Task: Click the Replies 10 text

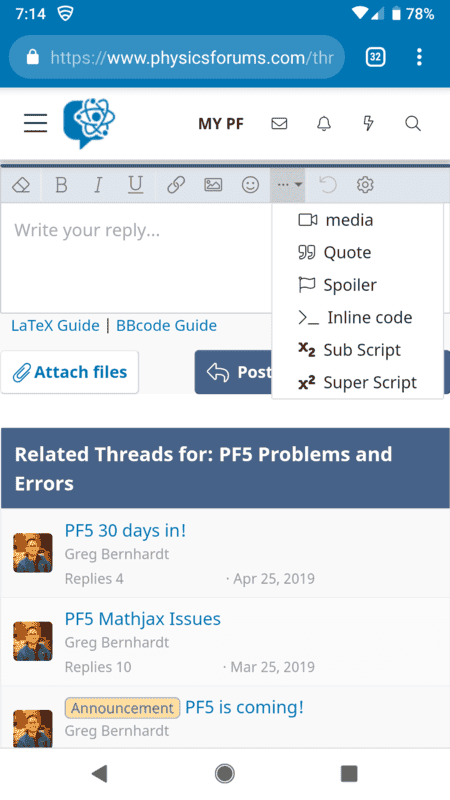Action: (98, 667)
